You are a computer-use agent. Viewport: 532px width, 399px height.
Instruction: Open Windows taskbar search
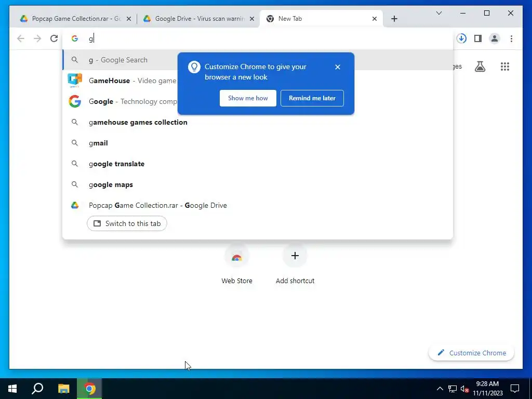37,389
